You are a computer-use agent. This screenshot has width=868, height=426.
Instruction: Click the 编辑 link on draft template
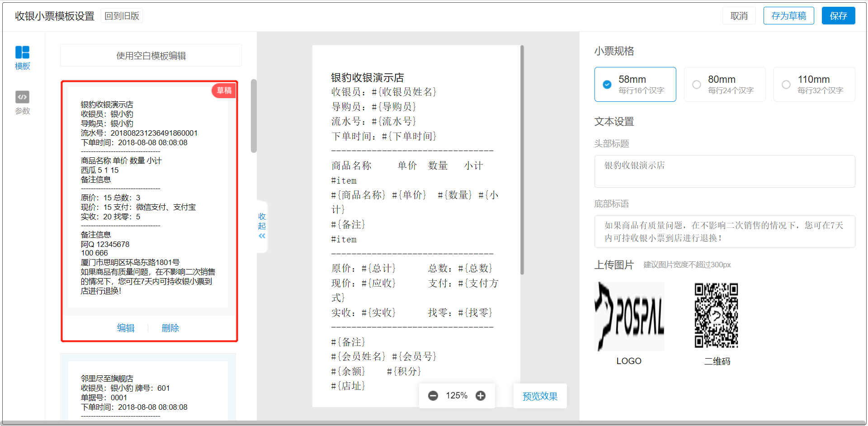[126, 328]
